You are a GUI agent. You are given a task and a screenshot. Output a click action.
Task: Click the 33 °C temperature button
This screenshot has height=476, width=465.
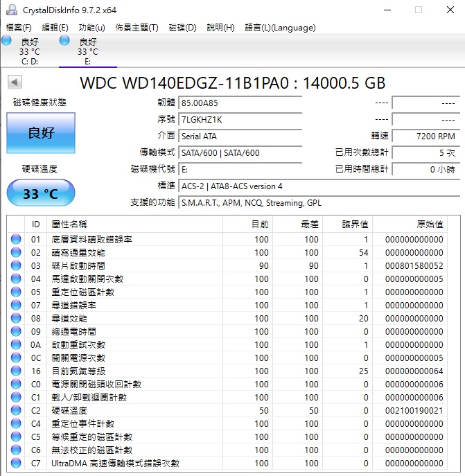tap(41, 193)
